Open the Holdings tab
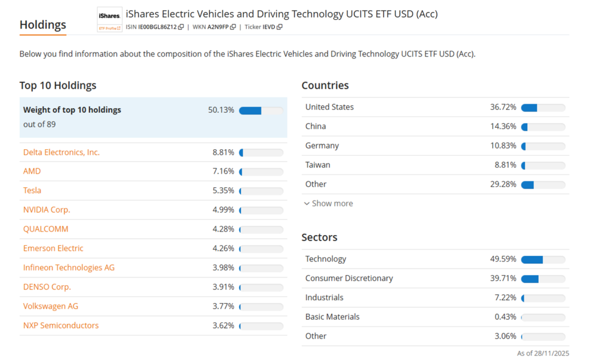 (43, 25)
